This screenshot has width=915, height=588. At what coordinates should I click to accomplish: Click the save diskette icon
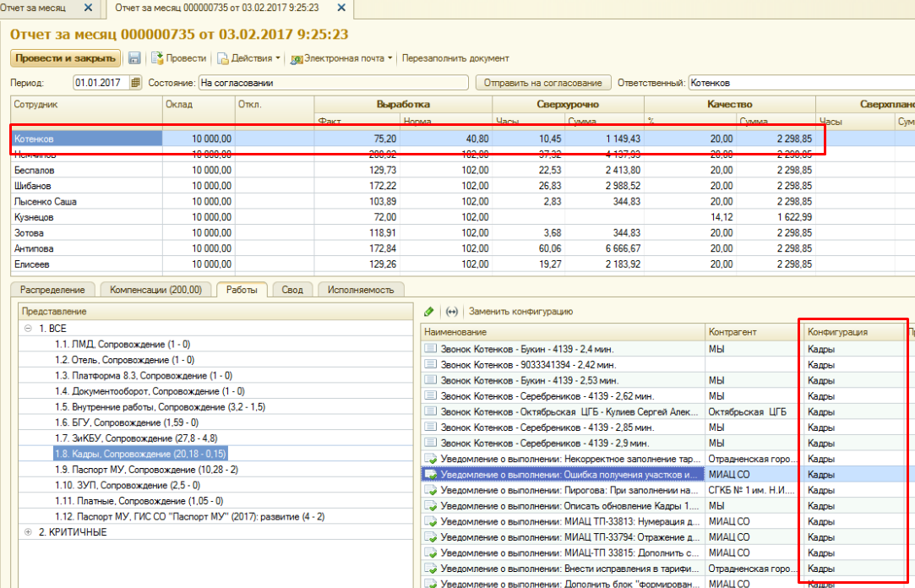click(134, 58)
